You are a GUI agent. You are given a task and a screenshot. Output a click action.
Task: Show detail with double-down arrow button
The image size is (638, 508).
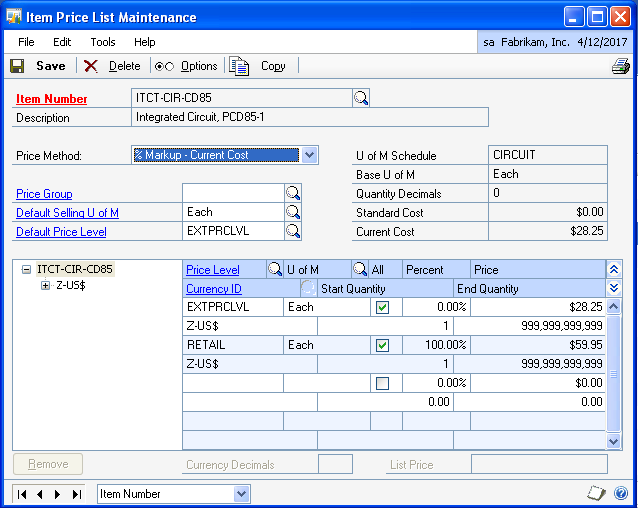pos(614,288)
